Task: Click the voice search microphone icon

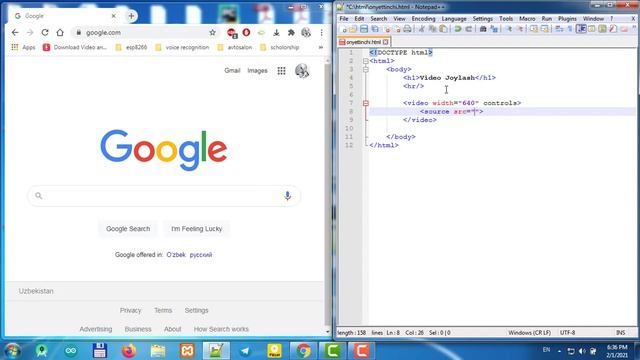Action: coord(287,196)
